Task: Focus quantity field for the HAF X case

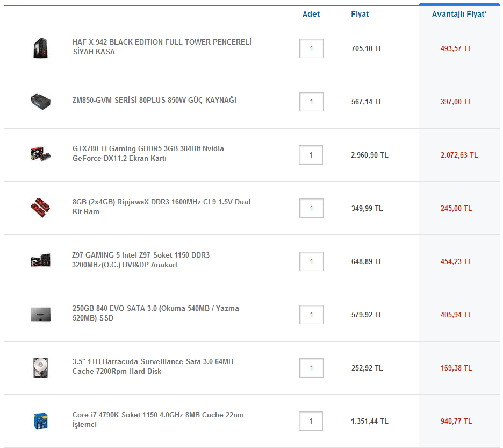Action: pyautogui.click(x=311, y=48)
